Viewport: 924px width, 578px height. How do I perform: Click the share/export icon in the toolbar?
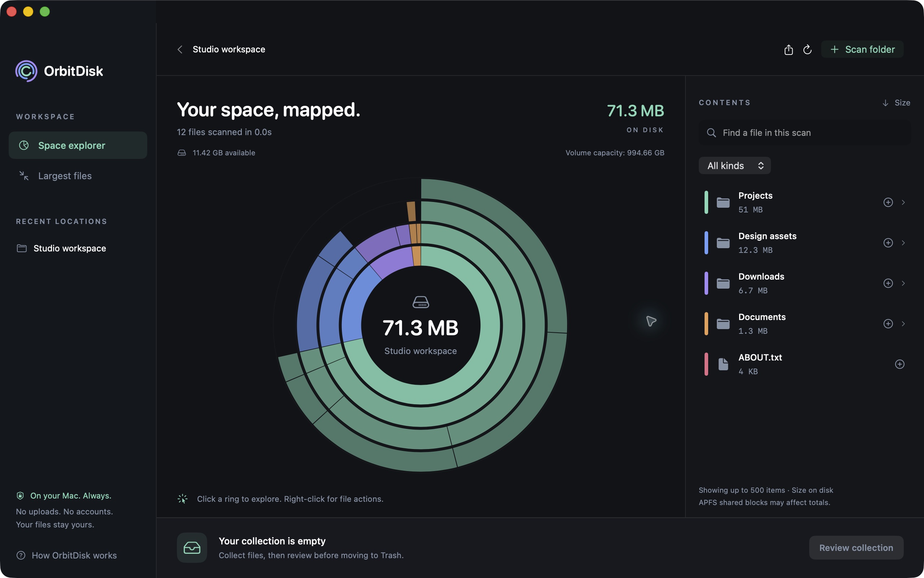coord(788,50)
